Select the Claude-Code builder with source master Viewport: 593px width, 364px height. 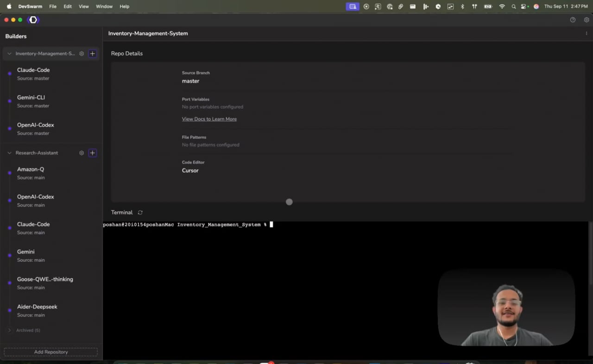pyautogui.click(x=51, y=74)
